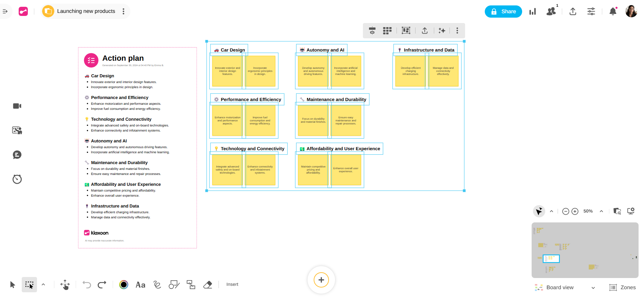Viewport: 644px width, 297px height.
Task: Open the timer tool in sidebar
Action: point(17,179)
